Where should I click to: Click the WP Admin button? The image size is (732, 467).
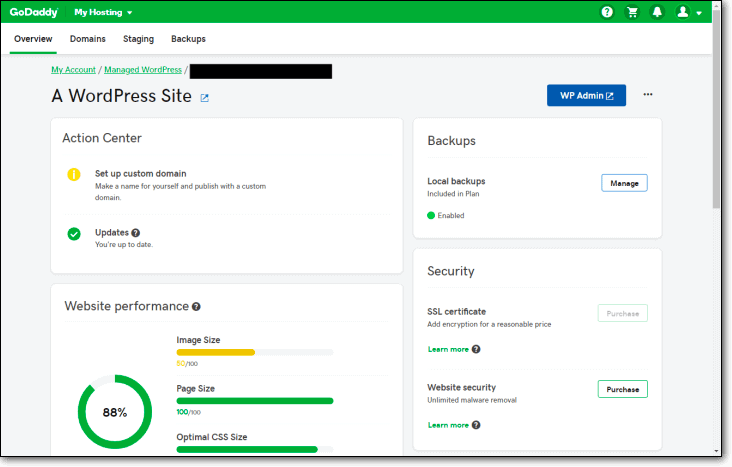coord(586,95)
